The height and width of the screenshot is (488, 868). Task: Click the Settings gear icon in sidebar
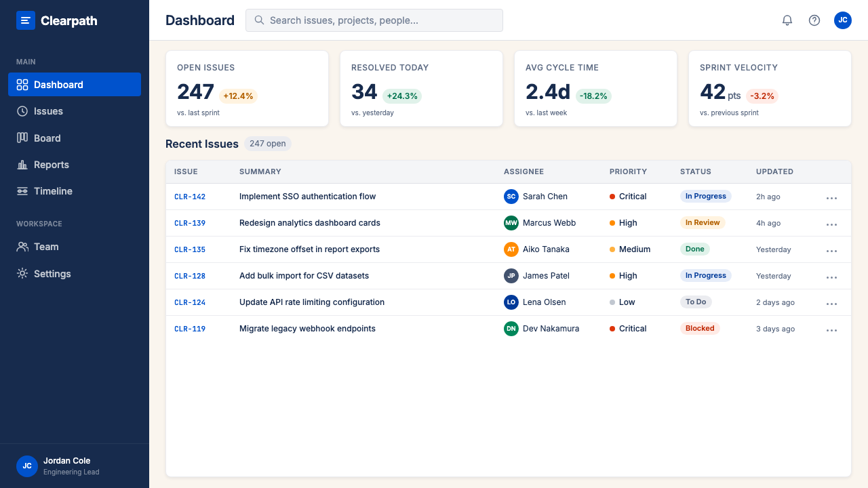coord(22,274)
